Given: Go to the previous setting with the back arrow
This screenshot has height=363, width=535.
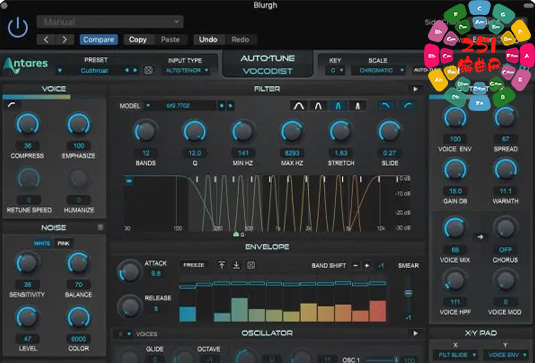Looking at the screenshot, I should pyautogui.click(x=46, y=40).
